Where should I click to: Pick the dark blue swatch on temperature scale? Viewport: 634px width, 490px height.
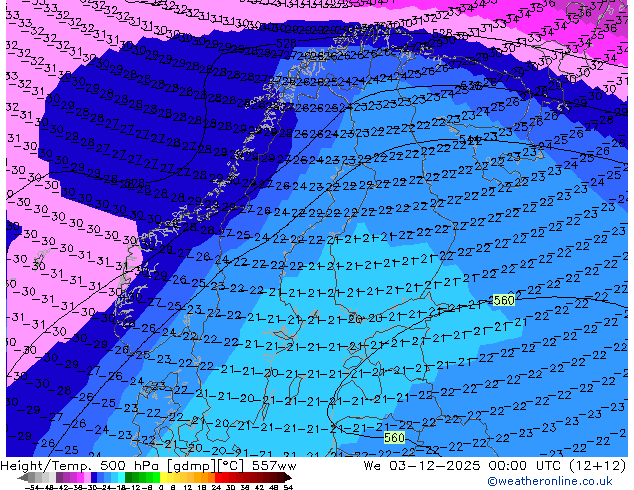(x=94, y=477)
